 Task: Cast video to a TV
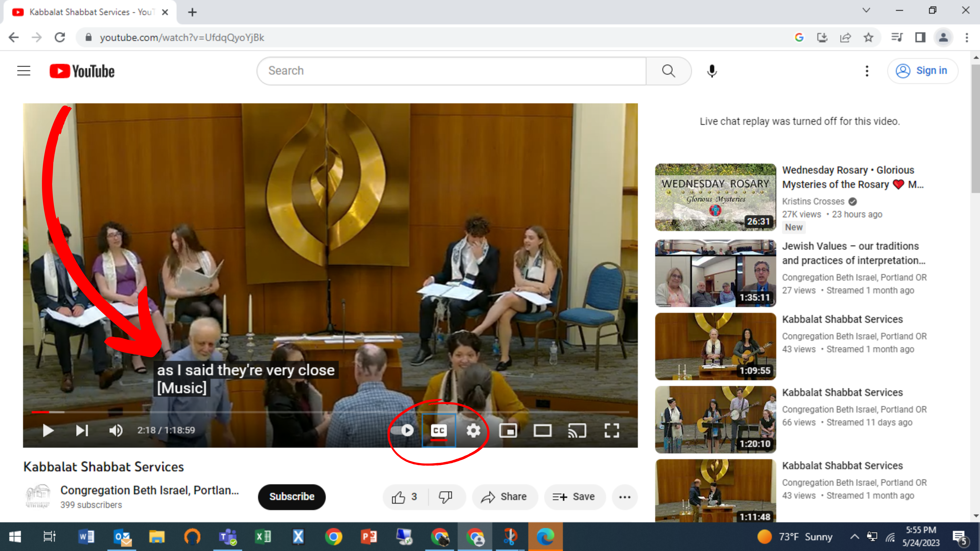(x=577, y=431)
